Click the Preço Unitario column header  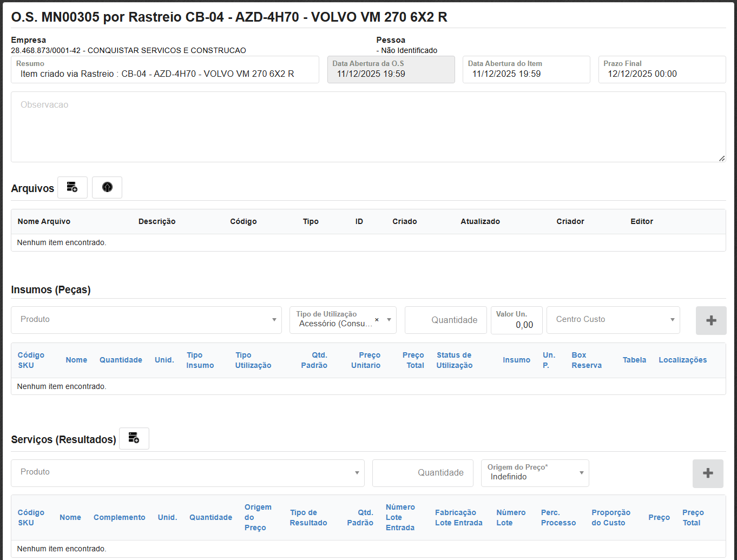pyautogui.click(x=366, y=360)
